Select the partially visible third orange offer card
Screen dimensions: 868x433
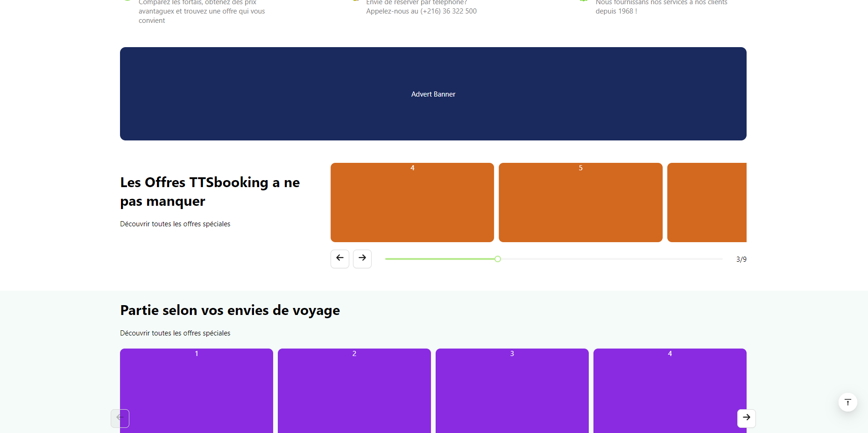tap(706, 203)
